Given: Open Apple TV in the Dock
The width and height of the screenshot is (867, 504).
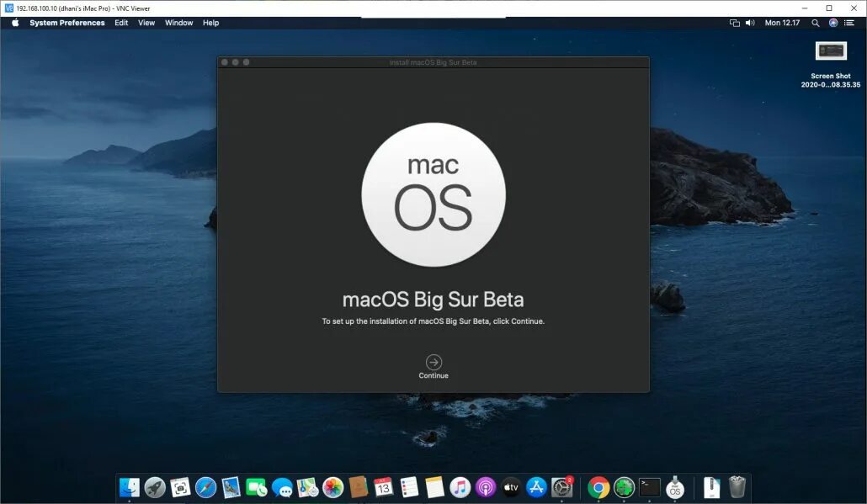Looking at the screenshot, I should click(x=511, y=487).
